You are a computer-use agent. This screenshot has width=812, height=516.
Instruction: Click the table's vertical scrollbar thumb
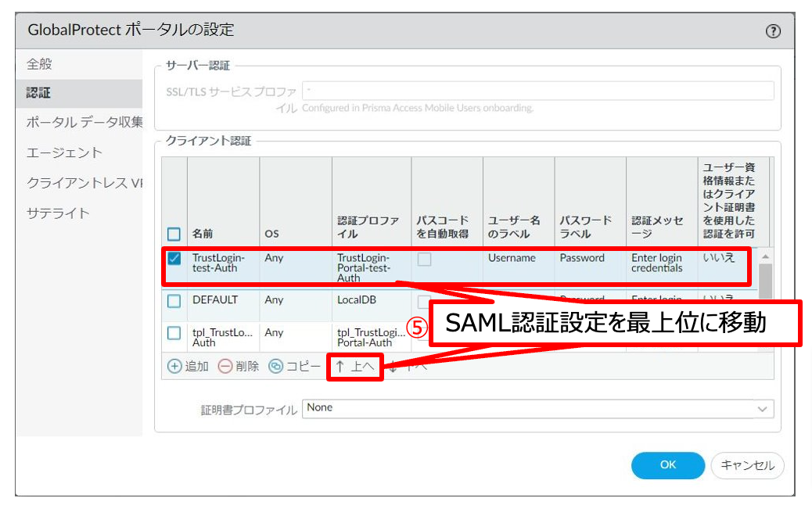coord(765,281)
